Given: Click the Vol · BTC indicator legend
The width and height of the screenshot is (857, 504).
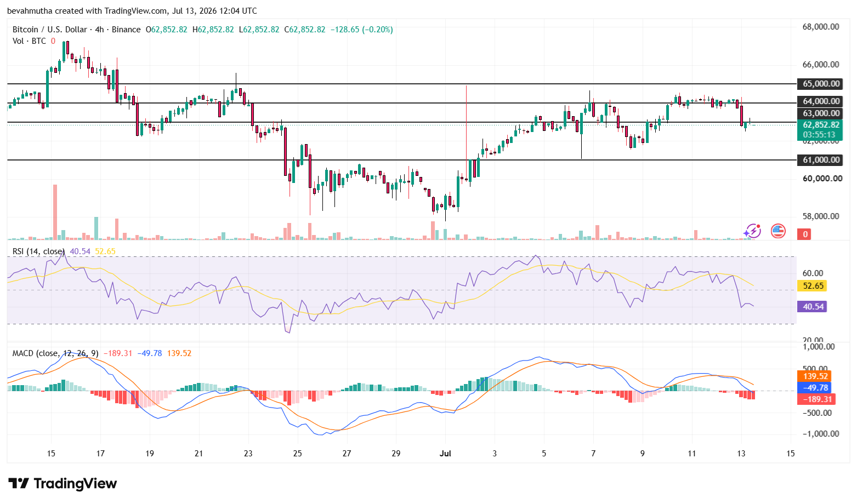Looking at the screenshot, I should (x=29, y=41).
